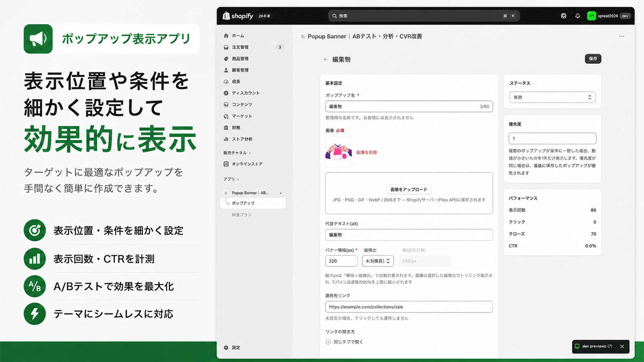Click the クリック value 0

pyautogui.click(x=595, y=222)
